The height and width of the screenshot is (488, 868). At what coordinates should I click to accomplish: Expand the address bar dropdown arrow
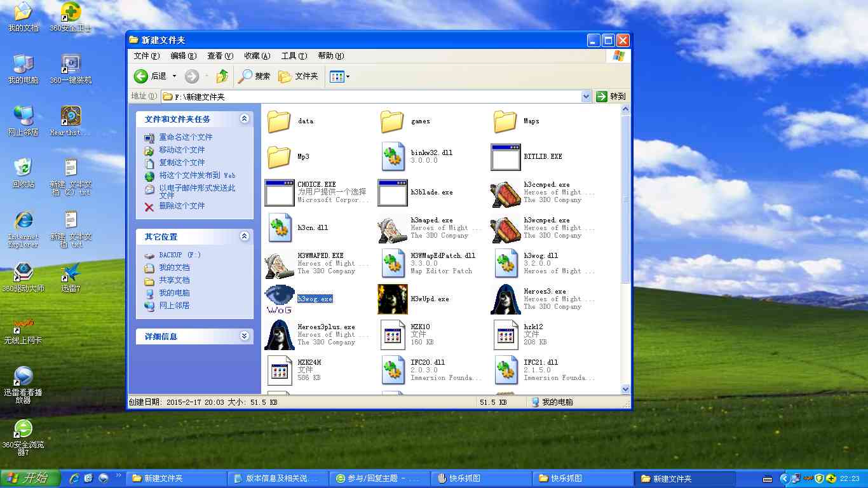587,97
